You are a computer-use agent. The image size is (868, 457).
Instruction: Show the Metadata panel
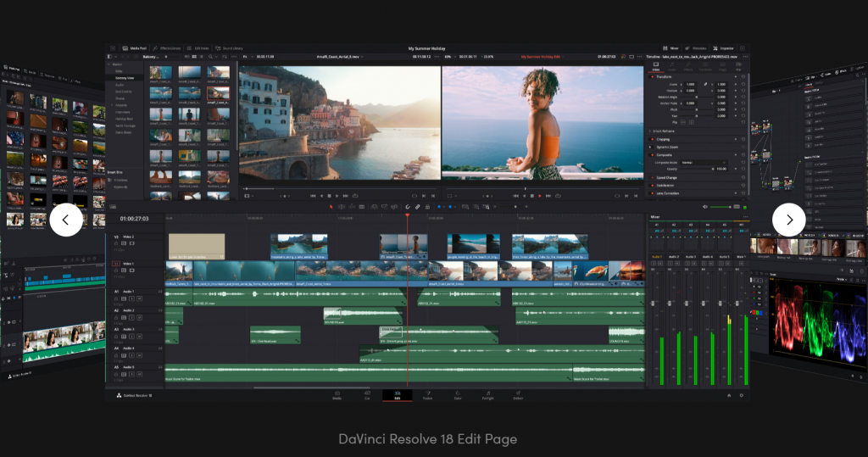[x=696, y=48]
